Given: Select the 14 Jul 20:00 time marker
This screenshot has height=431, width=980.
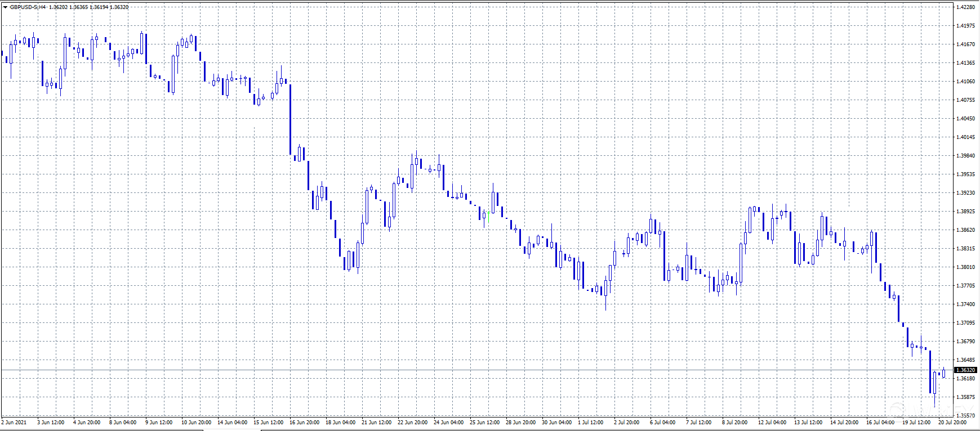Looking at the screenshot, I should point(844,423).
